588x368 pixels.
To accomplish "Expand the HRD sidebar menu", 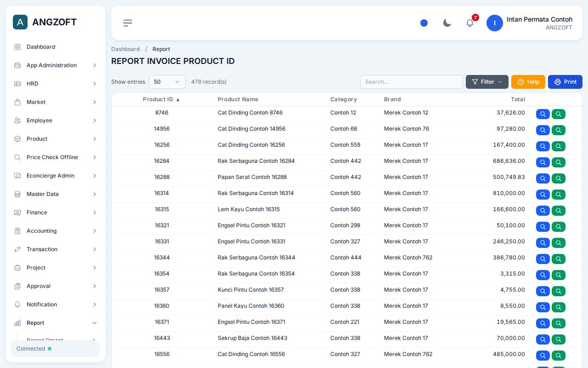I will click(56, 84).
